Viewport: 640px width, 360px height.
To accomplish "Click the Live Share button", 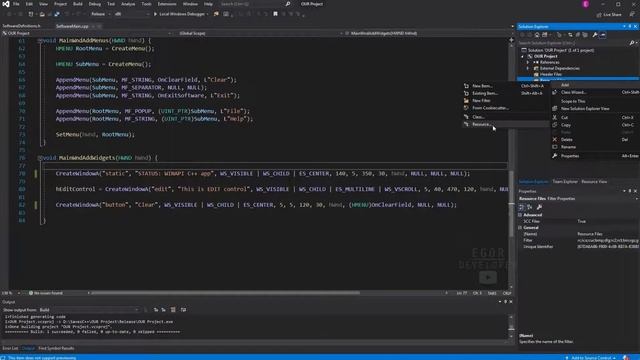I will (609, 14).
